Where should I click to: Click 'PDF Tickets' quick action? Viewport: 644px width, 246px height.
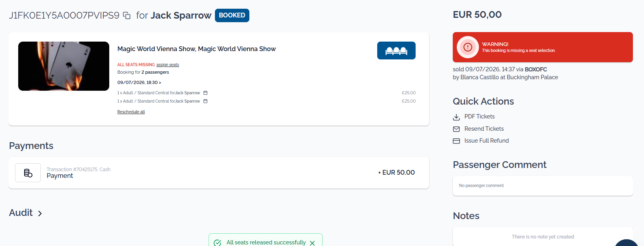479,116
